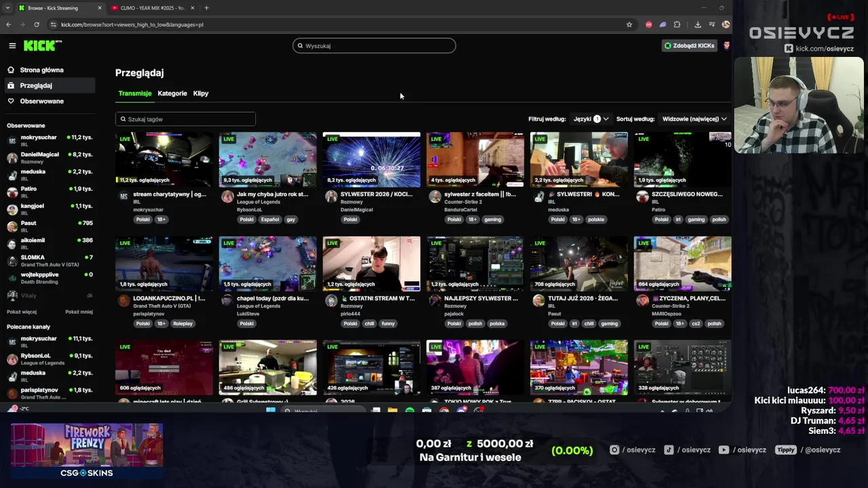The image size is (868, 488).
Task: Open RybsonLoL in Polecane kanały
Action: [49, 359]
